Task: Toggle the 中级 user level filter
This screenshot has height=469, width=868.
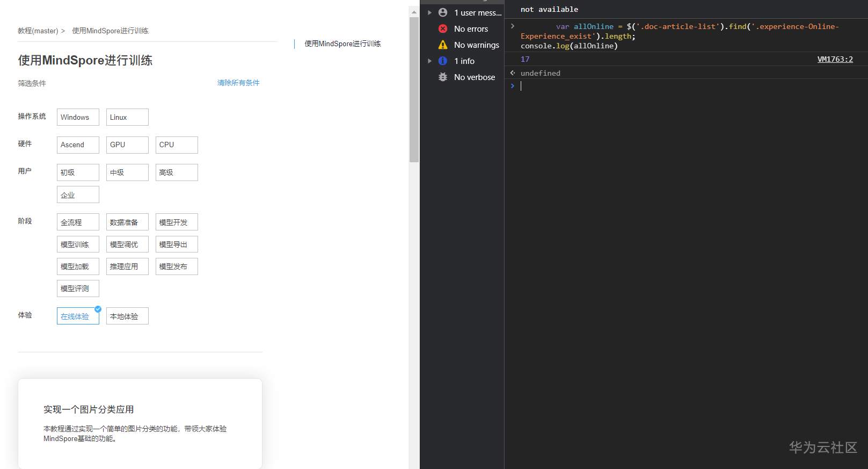Action: [x=127, y=172]
